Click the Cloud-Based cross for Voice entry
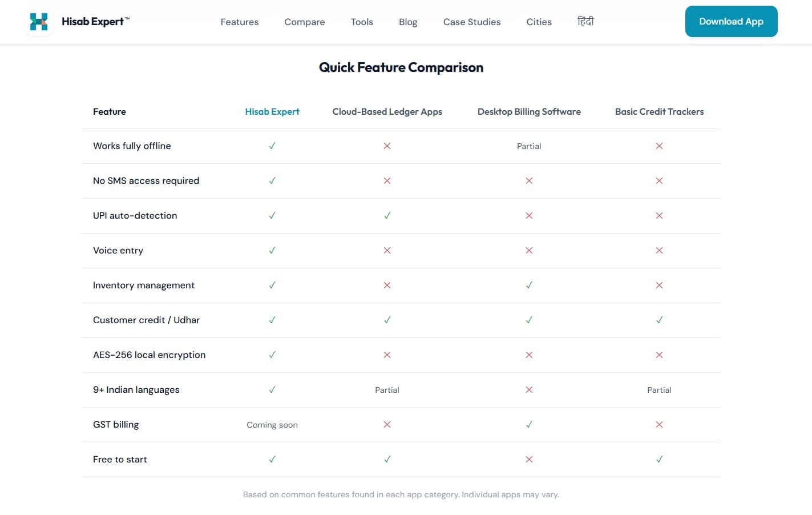Image resolution: width=812 pixels, height=515 pixels. point(387,250)
